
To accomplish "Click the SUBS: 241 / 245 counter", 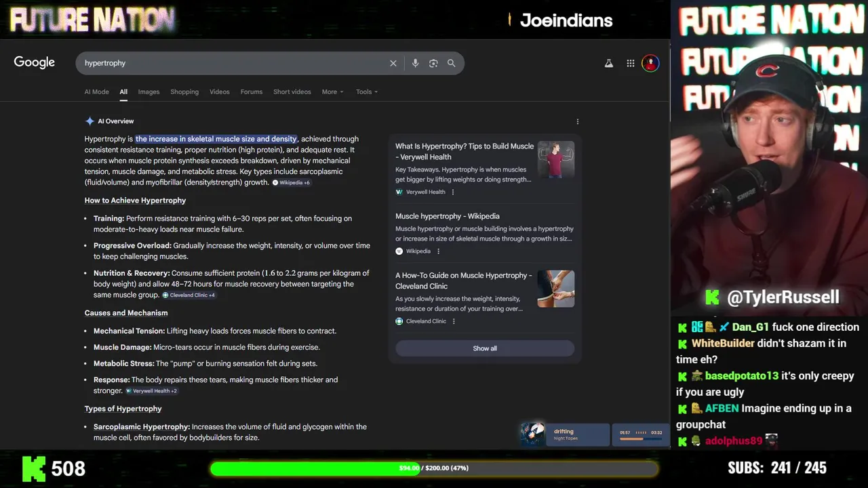I will [777, 468].
